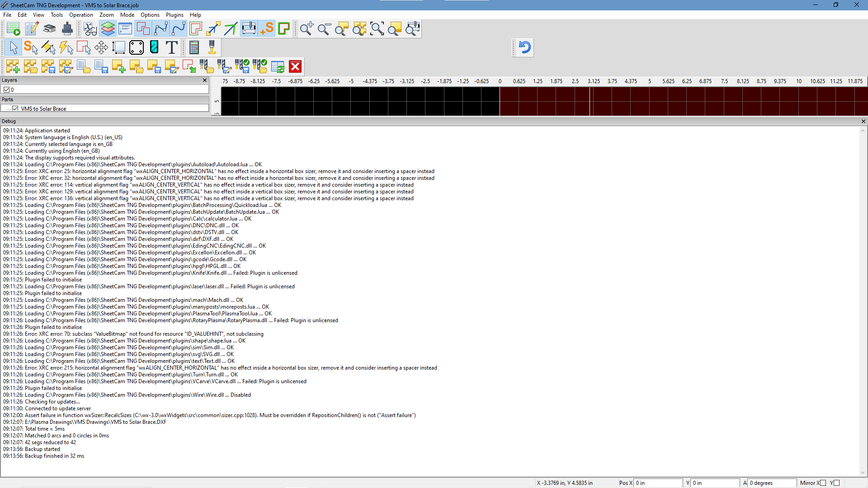Close the Debug panel
The image size is (868, 488).
[863, 121]
